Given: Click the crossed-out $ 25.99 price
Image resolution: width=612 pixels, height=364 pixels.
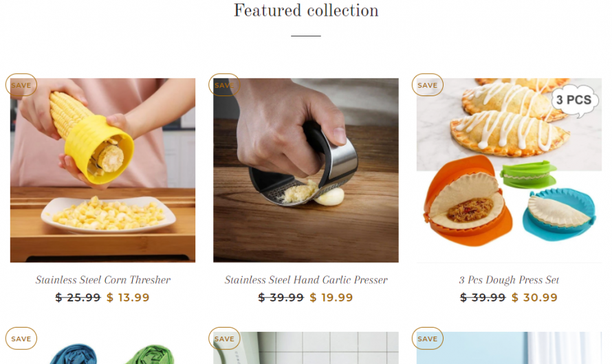Looking at the screenshot, I should pyautogui.click(x=78, y=297).
